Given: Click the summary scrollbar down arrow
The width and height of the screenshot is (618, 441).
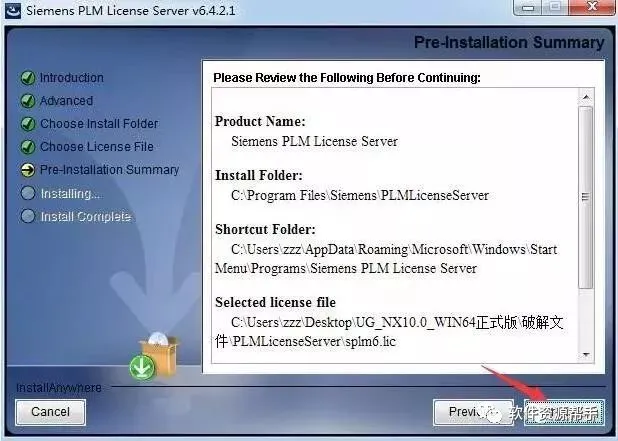Looking at the screenshot, I should point(586,355).
